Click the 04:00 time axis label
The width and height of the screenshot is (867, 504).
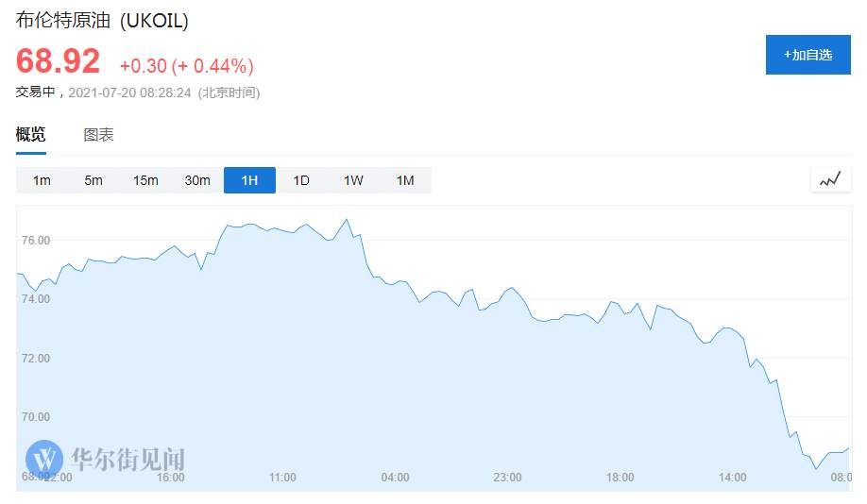(x=396, y=477)
